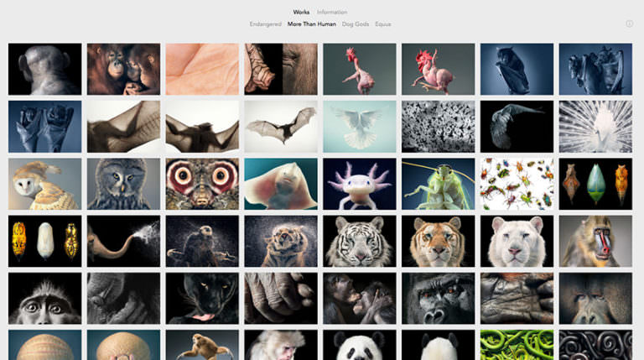Open the white striped tiger portrait

tap(360, 241)
